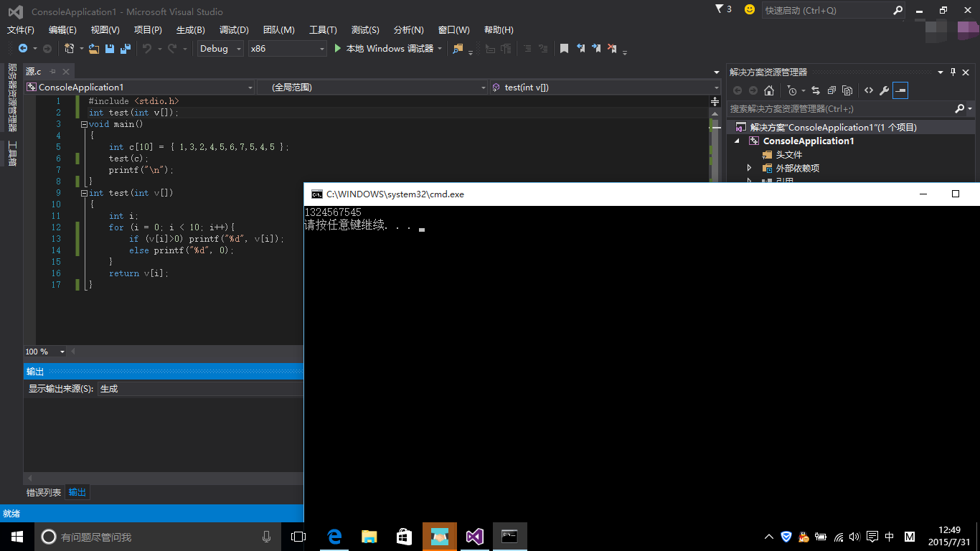Toggle the Preview Selected Items button
The width and height of the screenshot is (980, 551).
[900, 90]
